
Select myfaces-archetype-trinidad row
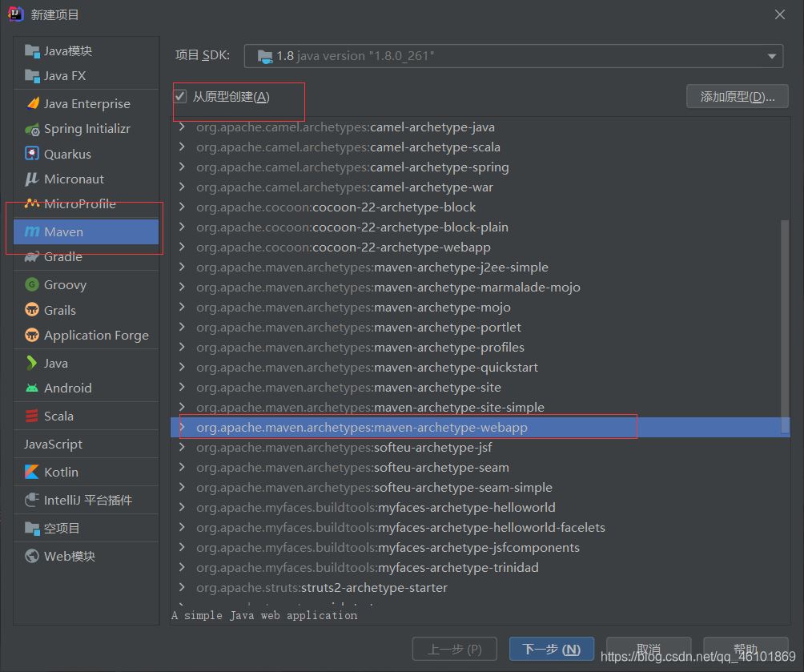[x=480, y=567]
